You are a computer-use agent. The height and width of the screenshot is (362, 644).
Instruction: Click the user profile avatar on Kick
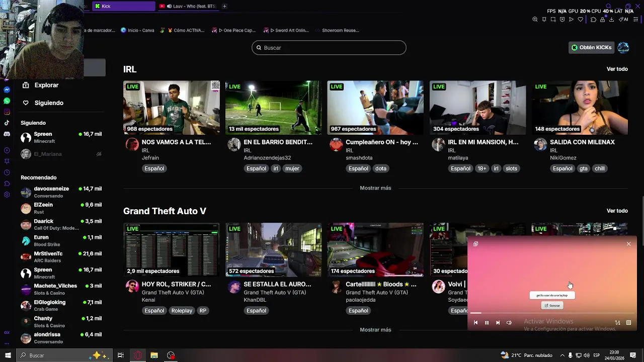[x=623, y=48]
